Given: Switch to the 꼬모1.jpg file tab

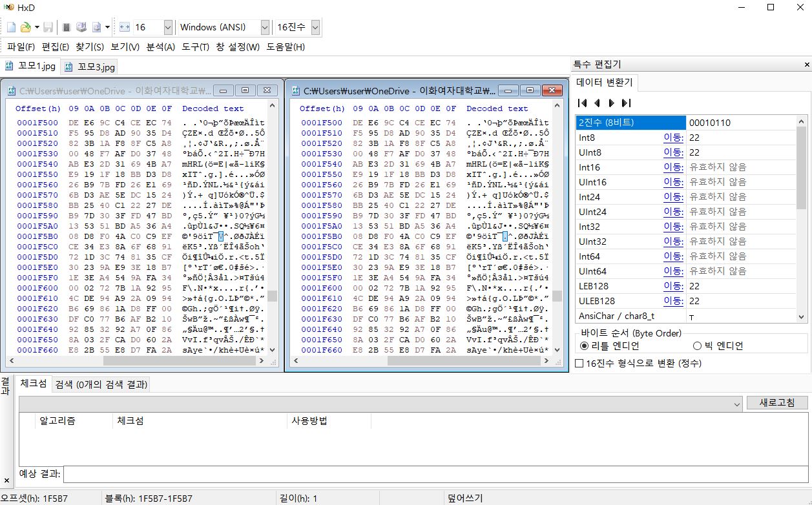Looking at the screenshot, I should tap(30, 66).
